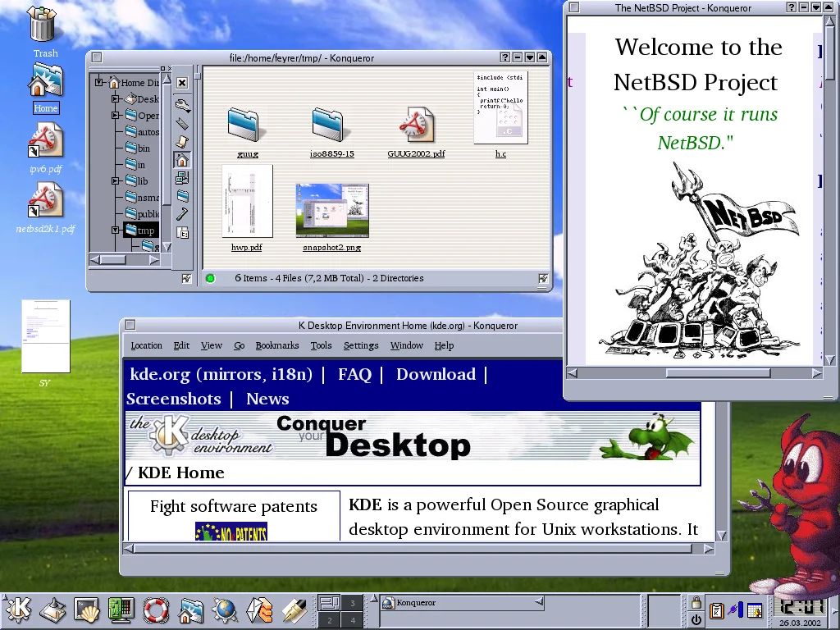Open the SY document thumbnail on desktop
Screen dimensions: 840x630
click(46, 343)
